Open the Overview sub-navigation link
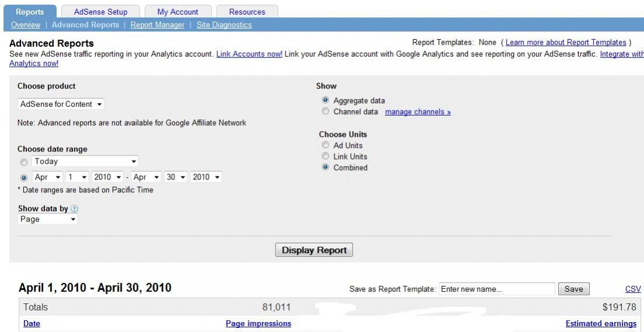 [26, 25]
